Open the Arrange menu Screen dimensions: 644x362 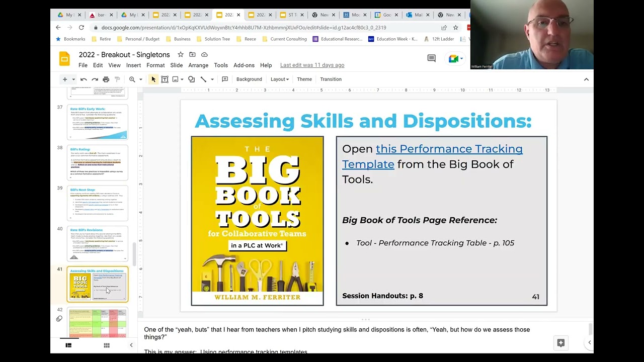pyautogui.click(x=198, y=65)
